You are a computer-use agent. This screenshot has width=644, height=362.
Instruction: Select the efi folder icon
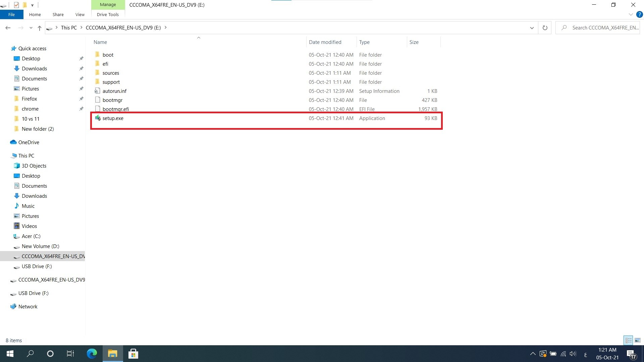[x=97, y=64]
